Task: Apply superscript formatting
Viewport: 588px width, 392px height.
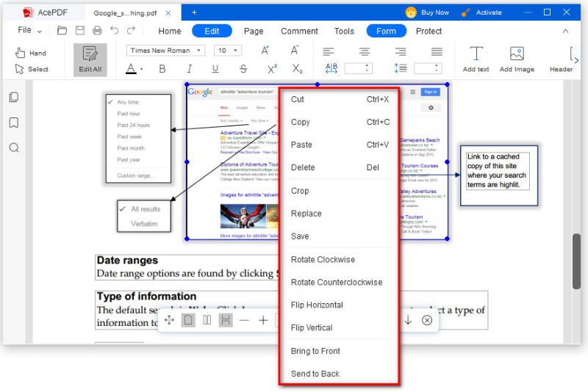Action: 272,69
